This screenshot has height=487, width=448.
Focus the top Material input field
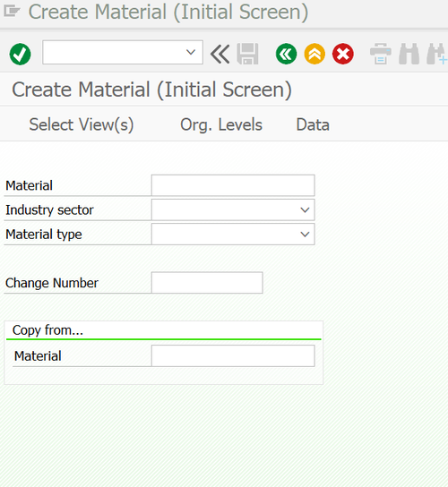tap(233, 185)
